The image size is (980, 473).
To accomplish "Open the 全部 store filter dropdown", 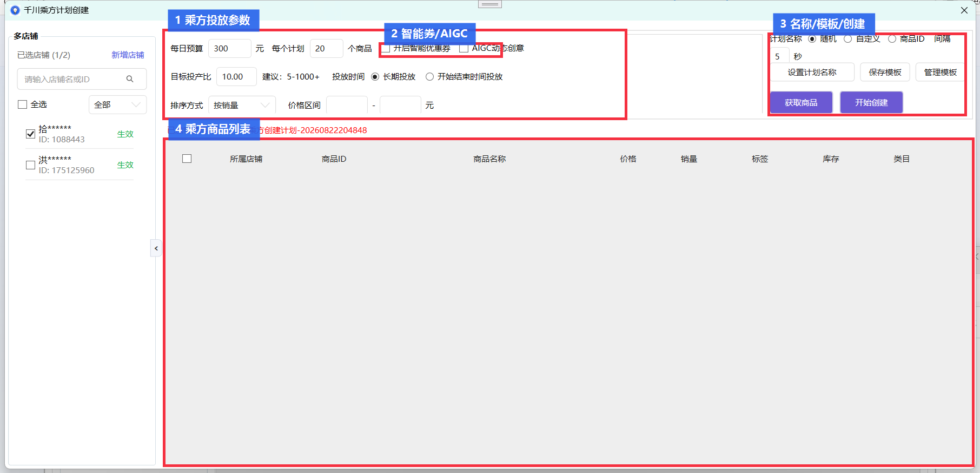I will tap(117, 104).
